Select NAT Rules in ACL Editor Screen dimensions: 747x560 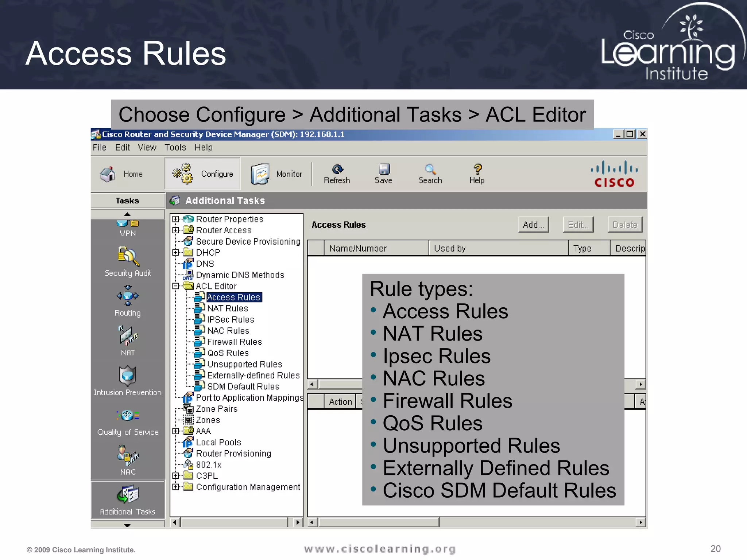228,308
